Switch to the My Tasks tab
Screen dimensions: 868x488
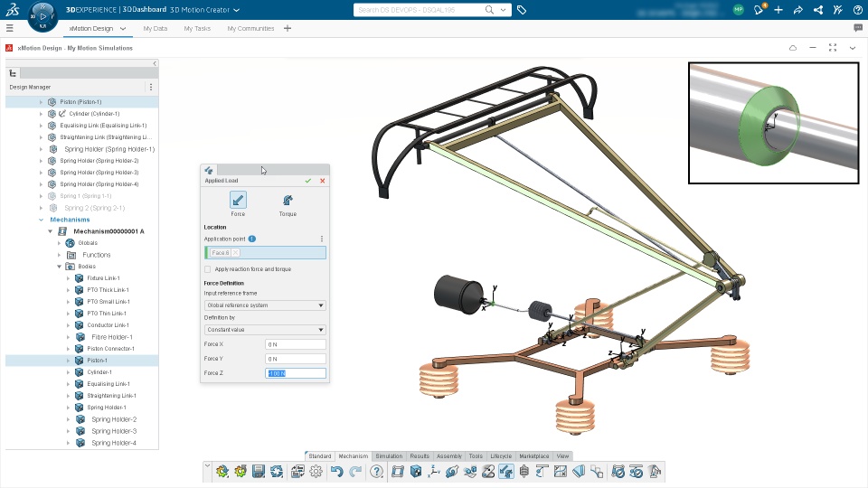(x=197, y=28)
